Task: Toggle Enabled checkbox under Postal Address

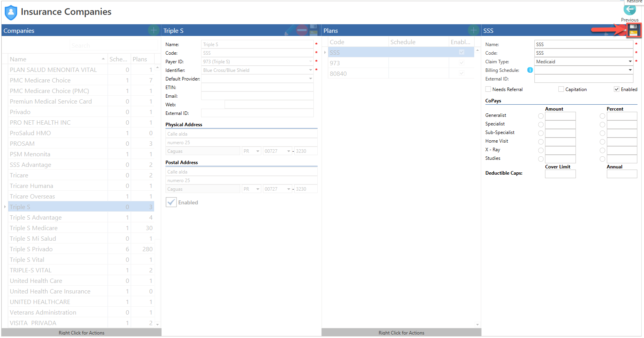Action: (x=171, y=202)
